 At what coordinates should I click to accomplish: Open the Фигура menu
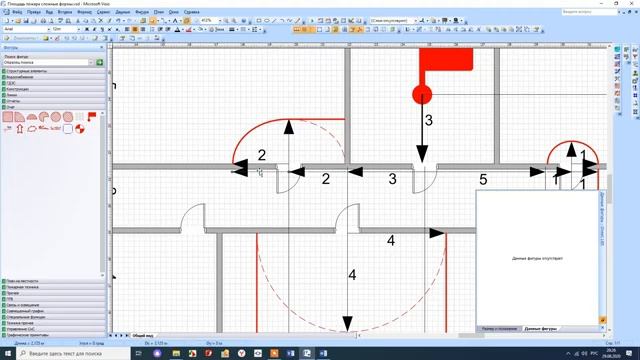pyautogui.click(x=142, y=12)
